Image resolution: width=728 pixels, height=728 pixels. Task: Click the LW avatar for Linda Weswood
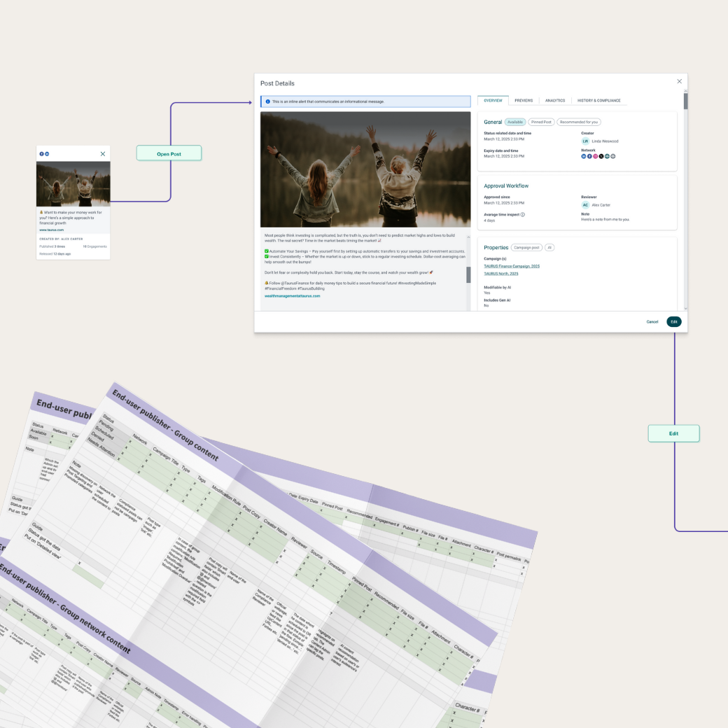[585, 141]
